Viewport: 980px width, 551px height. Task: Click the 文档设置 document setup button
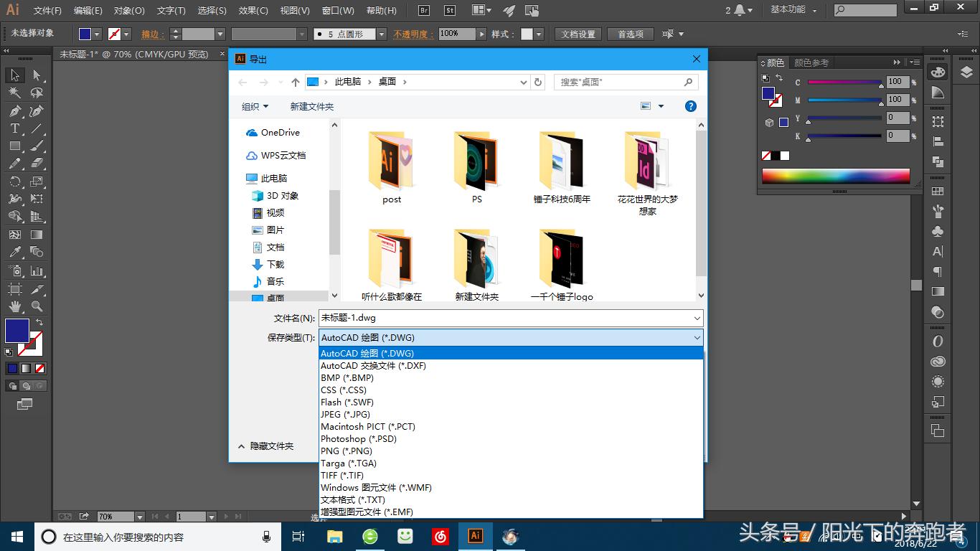pos(578,34)
